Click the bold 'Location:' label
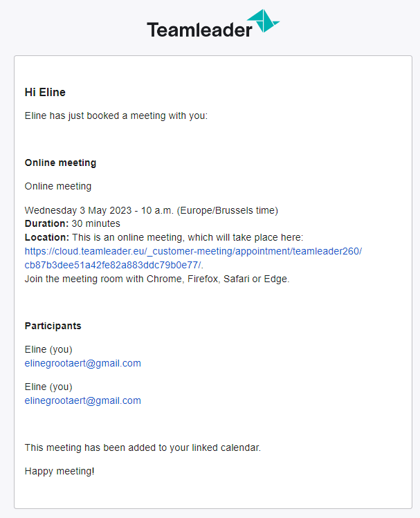 pos(47,237)
